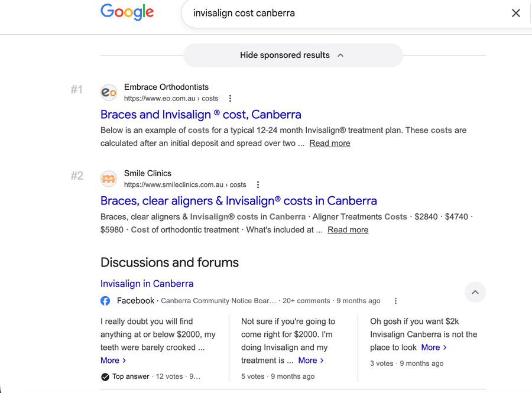
Task: Click More on the 'I really doubt' comment
Action: coord(113,360)
